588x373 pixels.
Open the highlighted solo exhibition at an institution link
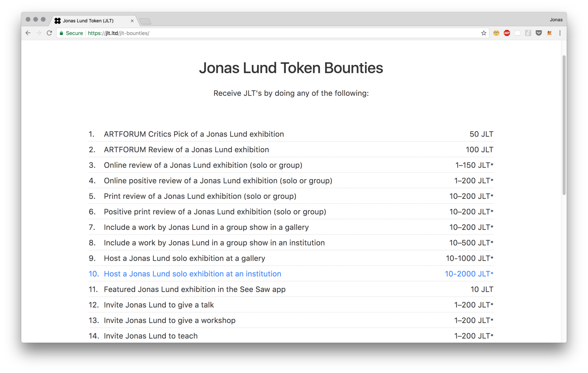(x=192, y=274)
